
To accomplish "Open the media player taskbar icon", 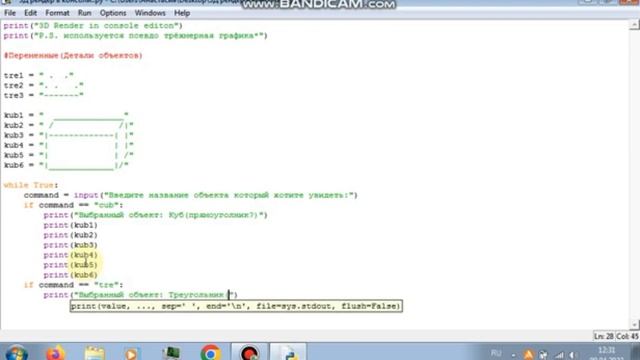I will (x=131, y=354).
